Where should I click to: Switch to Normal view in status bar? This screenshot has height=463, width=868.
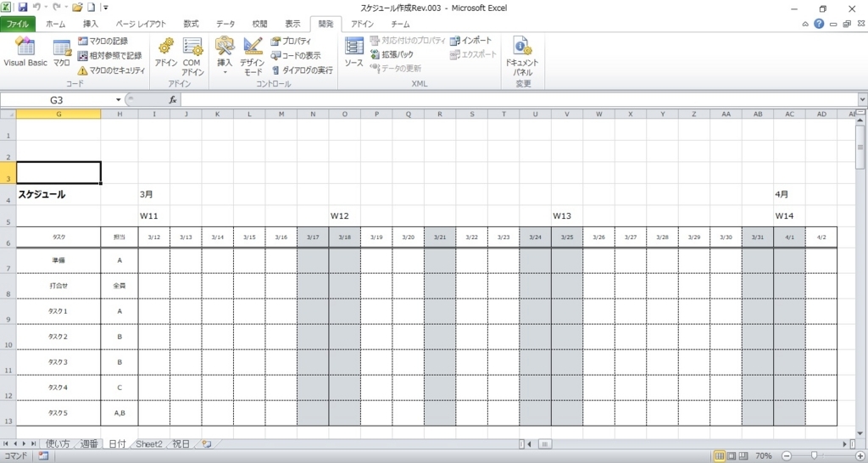[x=719, y=456]
